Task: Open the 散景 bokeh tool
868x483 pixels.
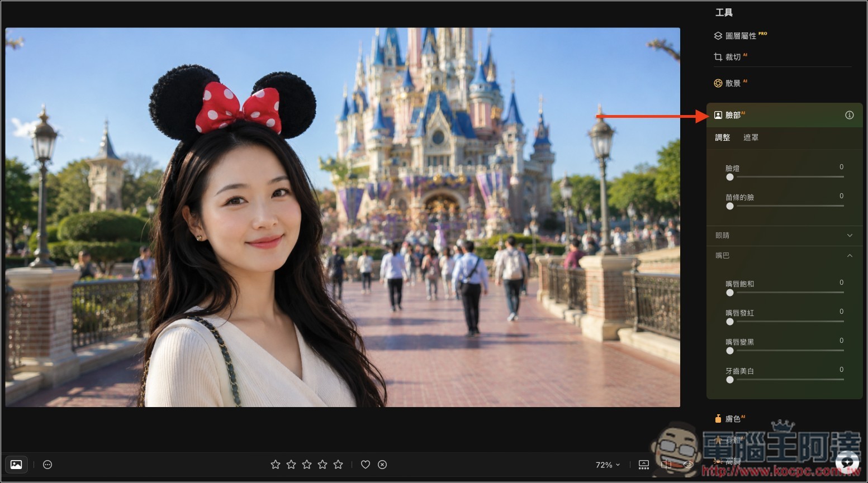Action: [x=730, y=83]
